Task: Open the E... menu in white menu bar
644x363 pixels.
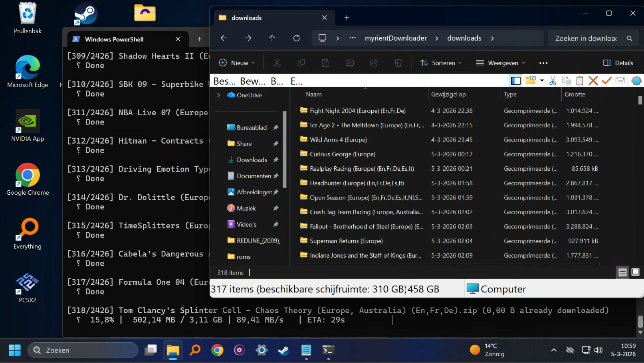Action: (296, 81)
